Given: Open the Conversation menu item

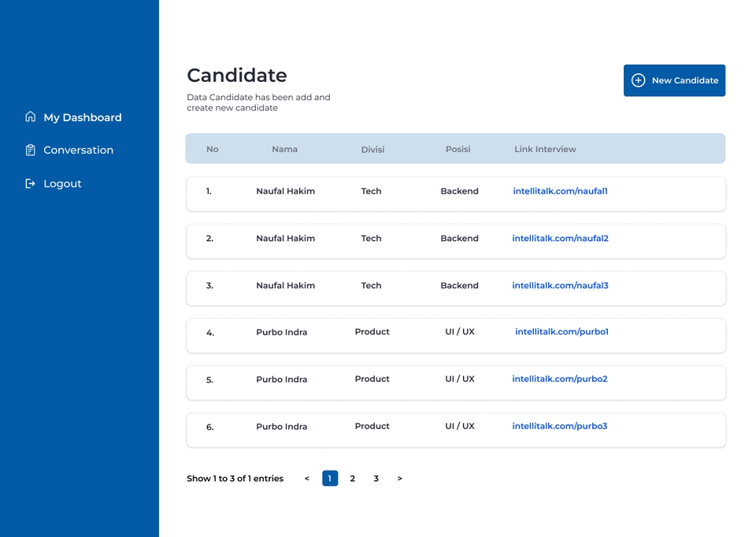Looking at the screenshot, I should coord(79,150).
